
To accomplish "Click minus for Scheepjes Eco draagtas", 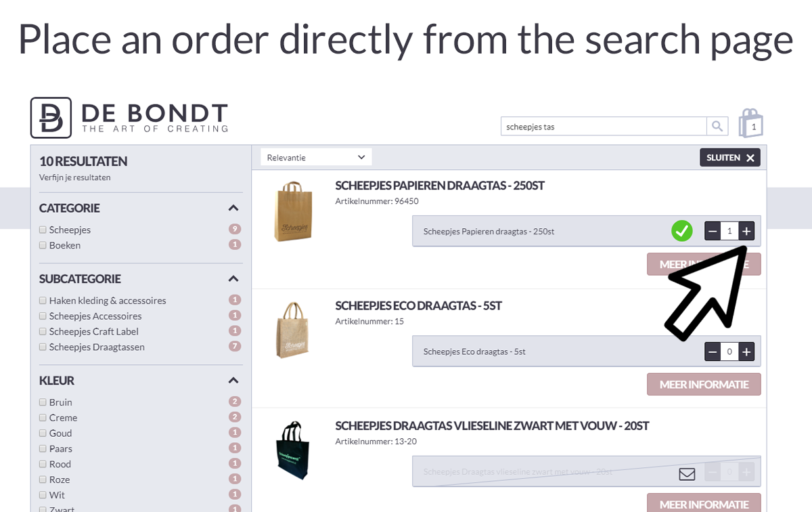I will (x=713, y=351).
